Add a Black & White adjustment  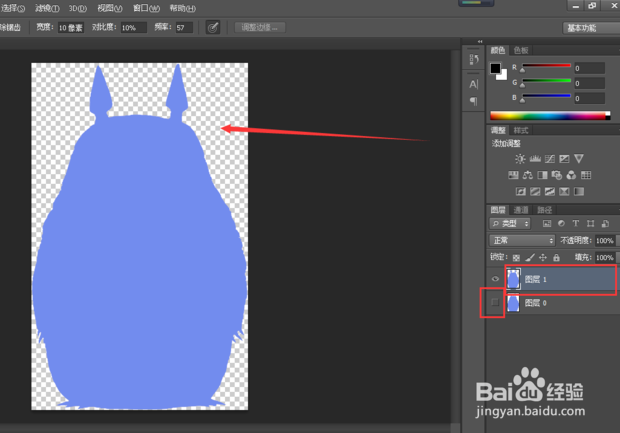(542, 175)
